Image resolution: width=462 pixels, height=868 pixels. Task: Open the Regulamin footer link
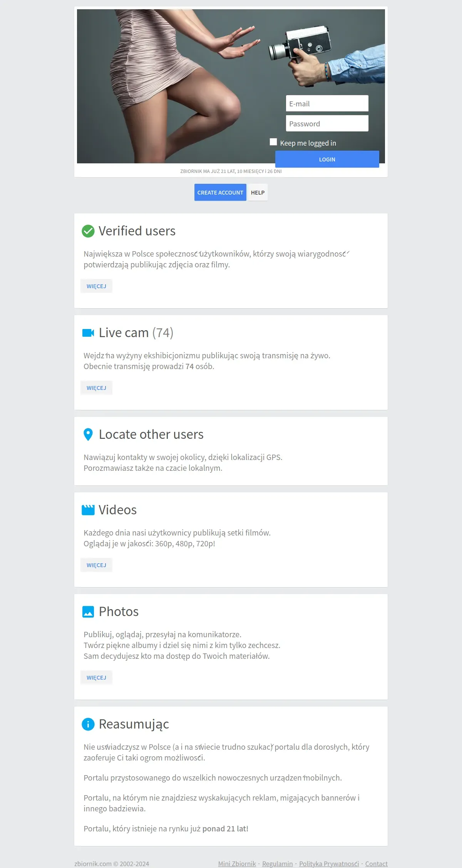pos(277,864)
